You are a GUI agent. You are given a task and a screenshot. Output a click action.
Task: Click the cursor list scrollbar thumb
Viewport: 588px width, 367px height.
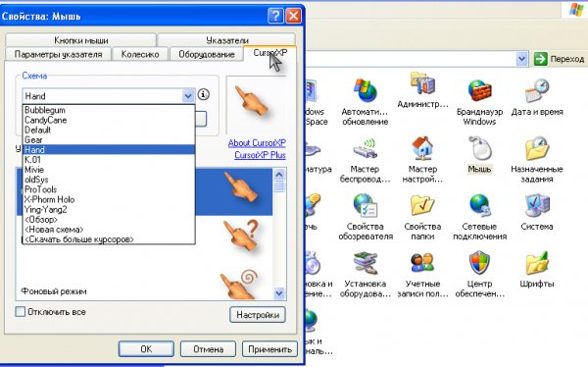[279, 187]
